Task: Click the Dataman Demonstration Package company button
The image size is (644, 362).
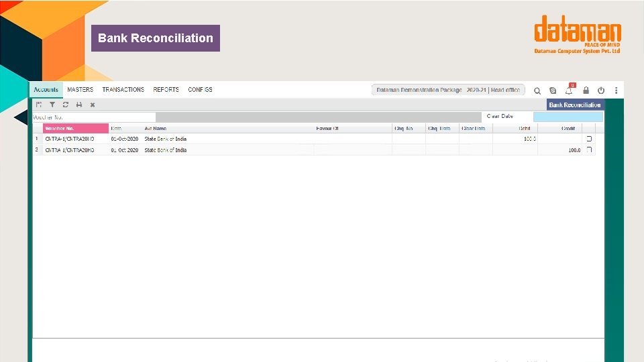Action: click(448, 90)
